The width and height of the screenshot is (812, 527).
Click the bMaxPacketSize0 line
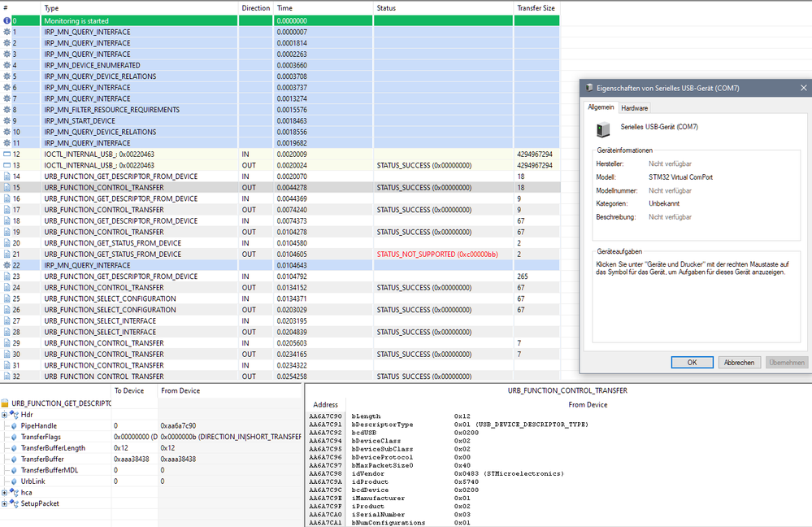[x=389, y=465]
